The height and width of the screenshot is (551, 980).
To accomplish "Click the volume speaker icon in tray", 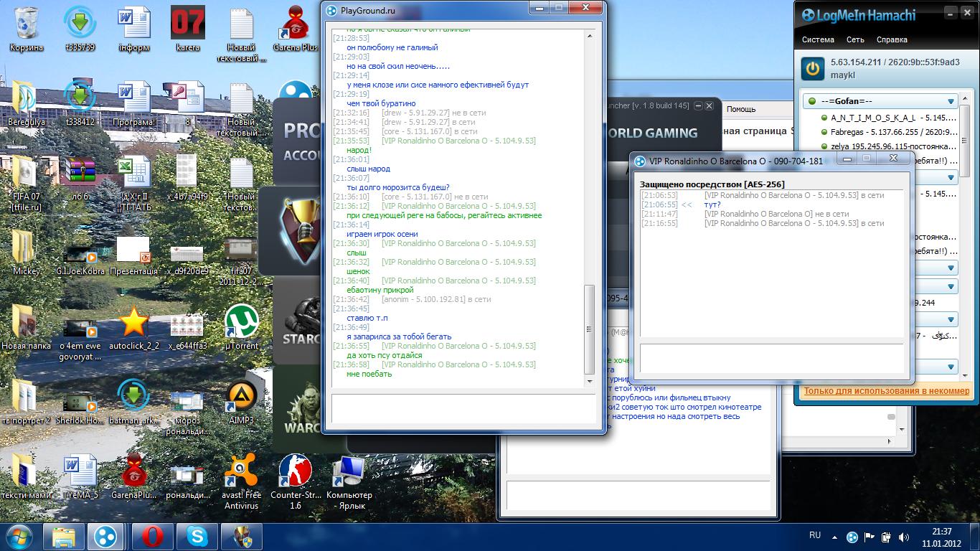I will point(904,537).
